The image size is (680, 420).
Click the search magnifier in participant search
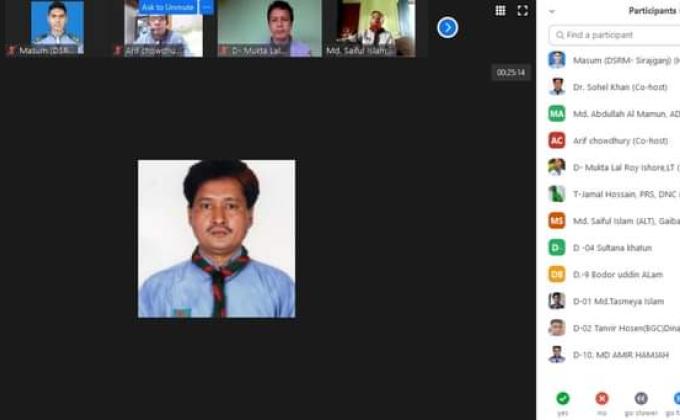560,35
